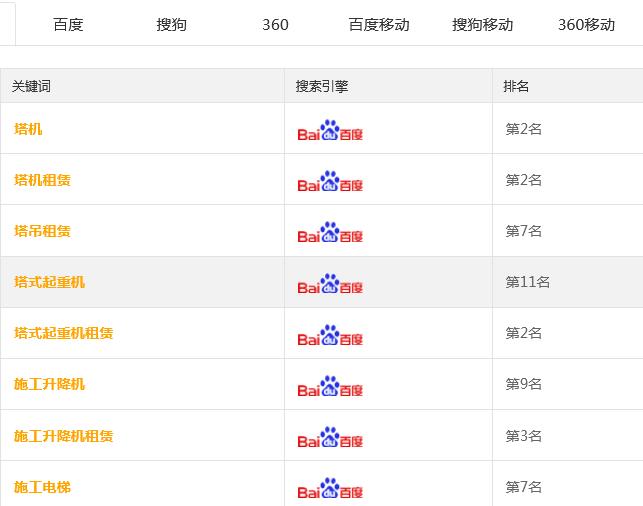Viewport: 643px width, 506px height.
Task: Click Baidu logo in 塔机租赁 row
Action: point(330,182)
